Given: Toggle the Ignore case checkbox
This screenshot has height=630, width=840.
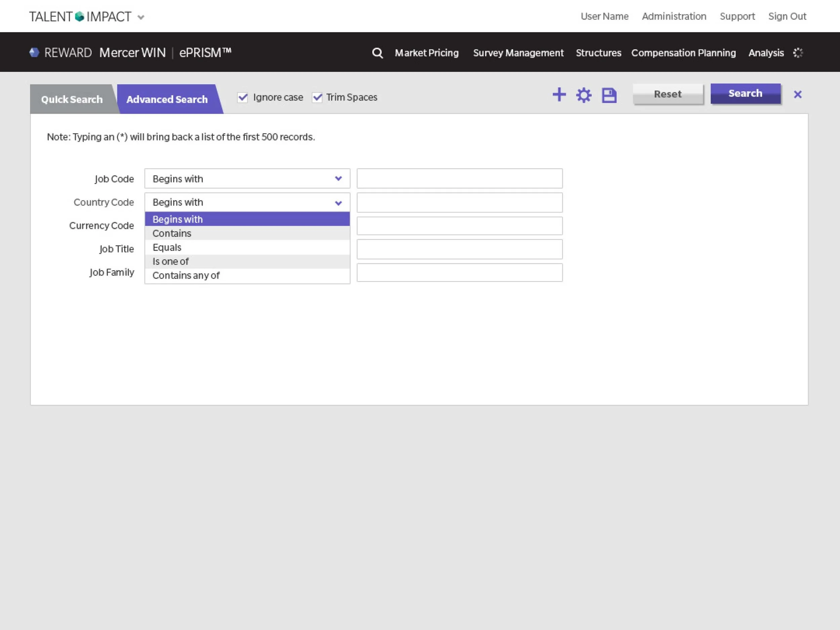Looking at the screenshot, I should pos(243,97).
